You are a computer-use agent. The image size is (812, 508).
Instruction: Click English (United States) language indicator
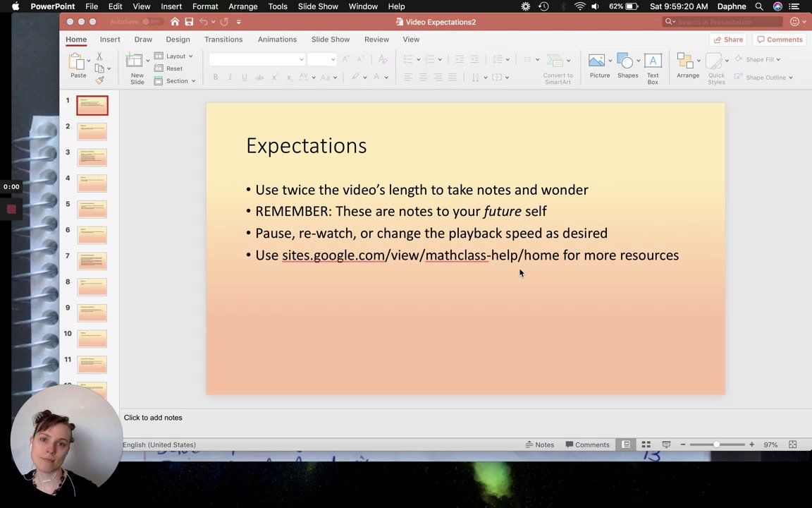[159, 445]
